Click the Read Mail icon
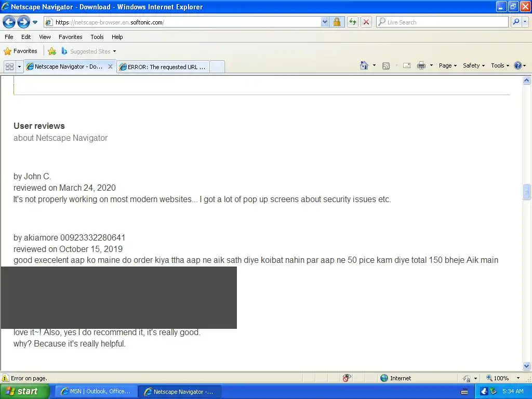Image resolution: width=532 pixels, height=399 pixels. pyautogui.click(x=407, y=65)
